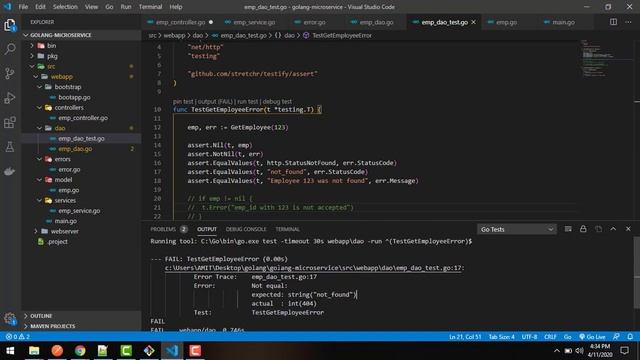Screen dimensions: 640x360
Task: Click 'pin test' code lens link
Action: pyautogui.click(x=183, y=101)
